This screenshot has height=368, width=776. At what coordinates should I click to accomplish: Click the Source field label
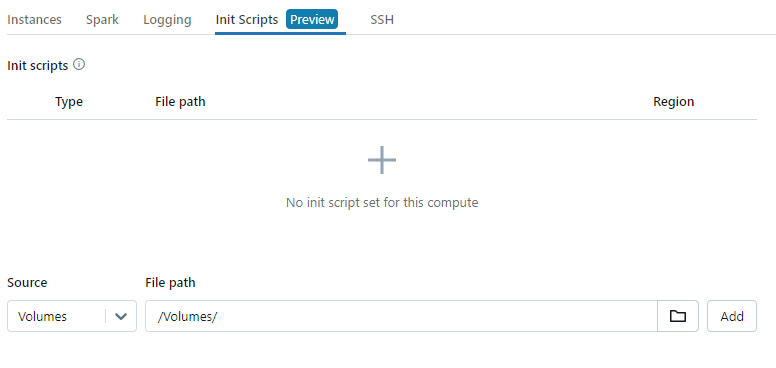click(x=27, y=282)
